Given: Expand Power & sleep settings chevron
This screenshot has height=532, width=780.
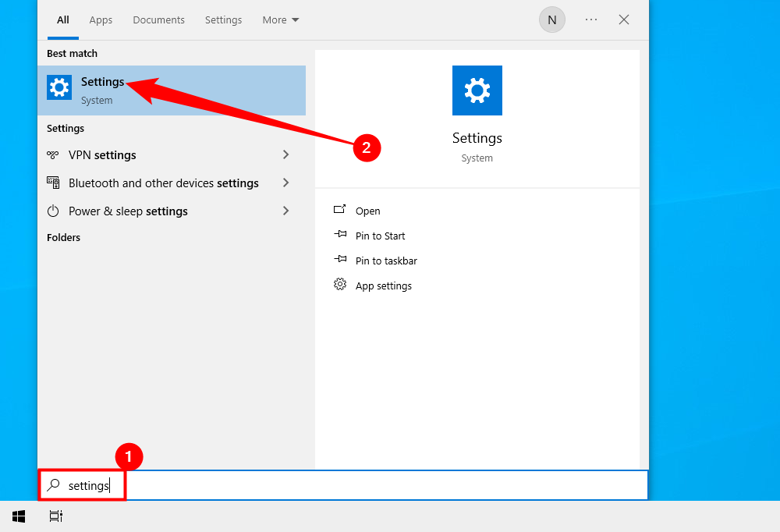Looking at the screenshot, I should pos(286,211).
